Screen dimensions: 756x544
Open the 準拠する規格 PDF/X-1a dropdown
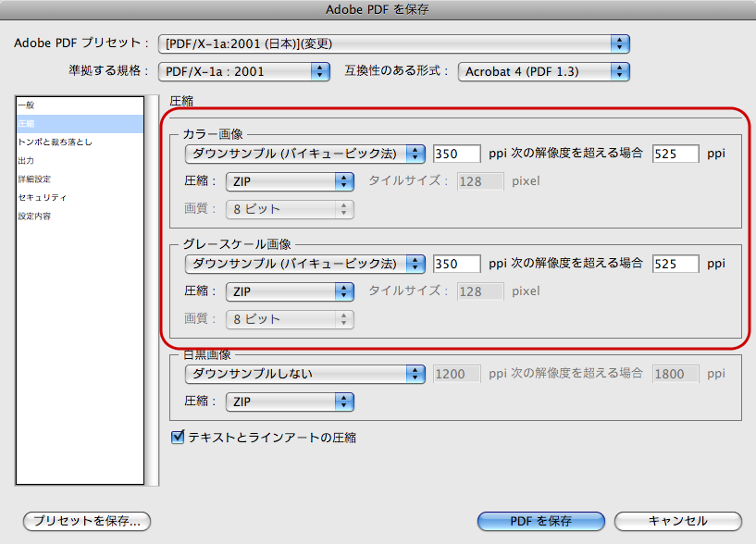point(244,71)
